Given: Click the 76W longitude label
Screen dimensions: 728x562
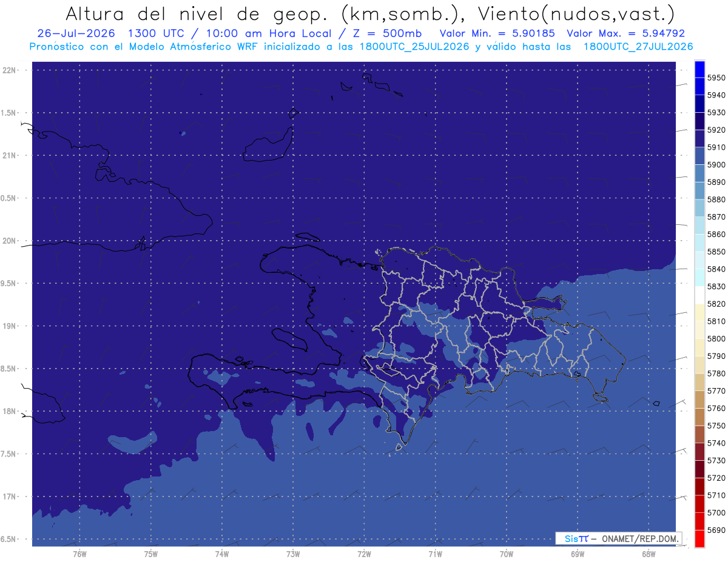Looking at the screenshot, I should 79,554.
